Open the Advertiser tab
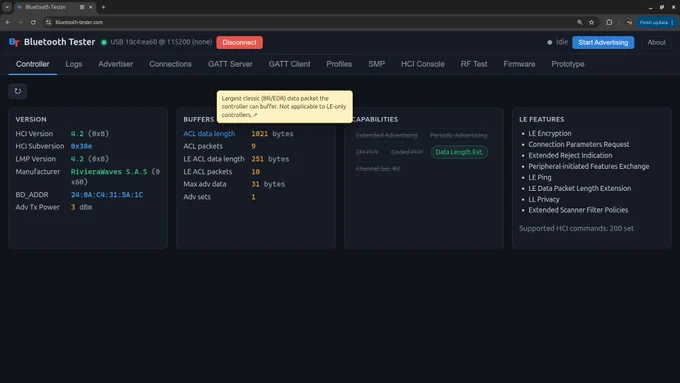The height and width of the screenshot is (383, 680). click(x=115, y=64)
